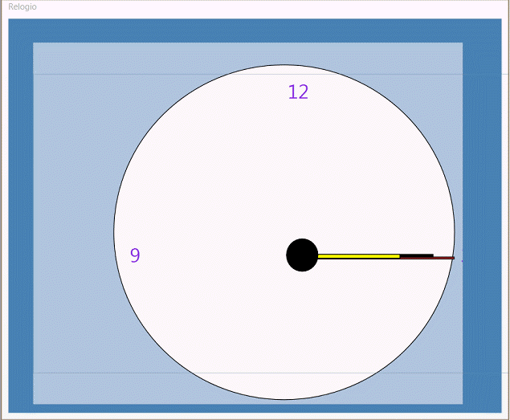Click the black center hub of the clock
Image resolution: width=510 pixels, height=420 pixels.
pos(302,255)
